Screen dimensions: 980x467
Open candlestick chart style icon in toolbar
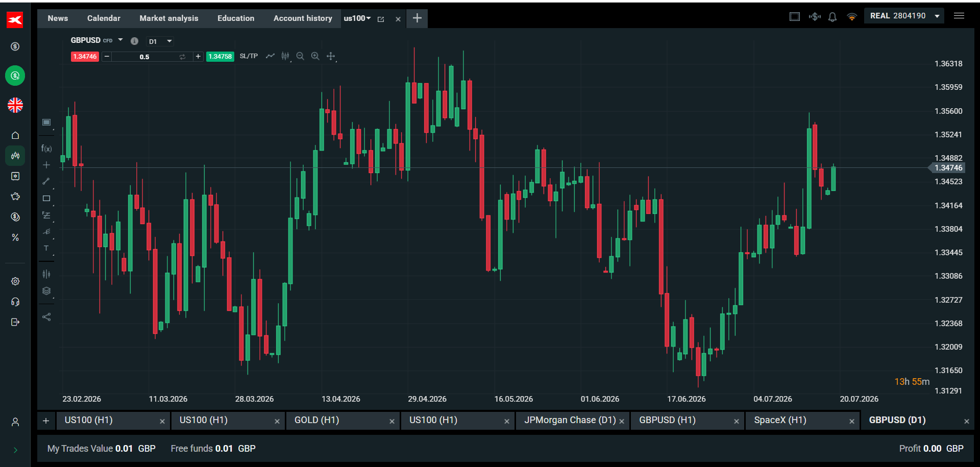(x=285, y=56)
